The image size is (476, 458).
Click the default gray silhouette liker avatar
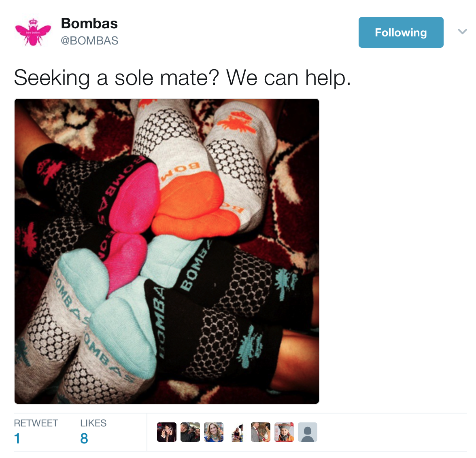(x=308, y=432)
